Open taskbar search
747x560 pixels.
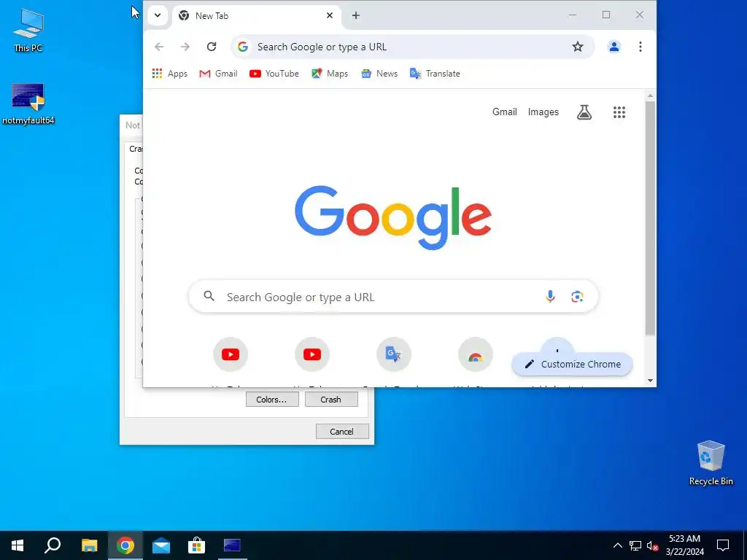[x=53, y=545]
